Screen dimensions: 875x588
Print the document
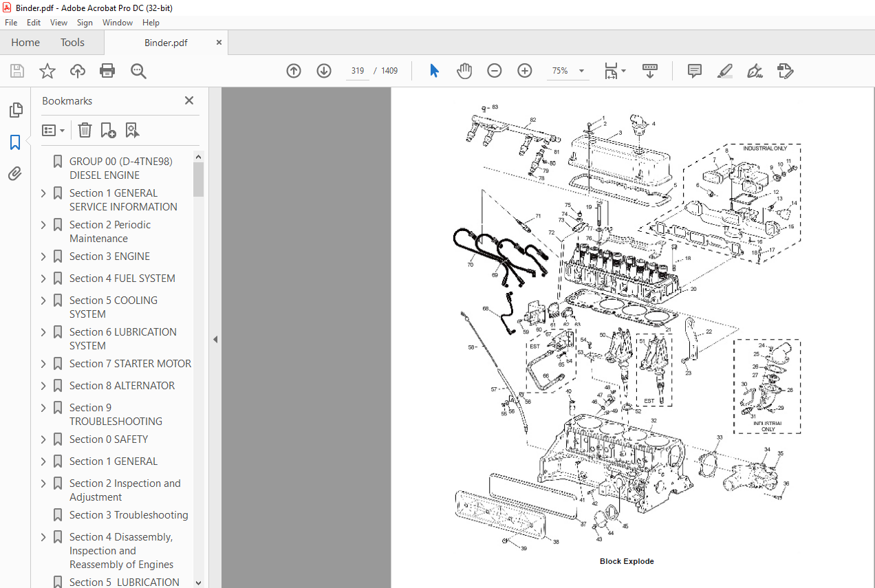[107, 71]
